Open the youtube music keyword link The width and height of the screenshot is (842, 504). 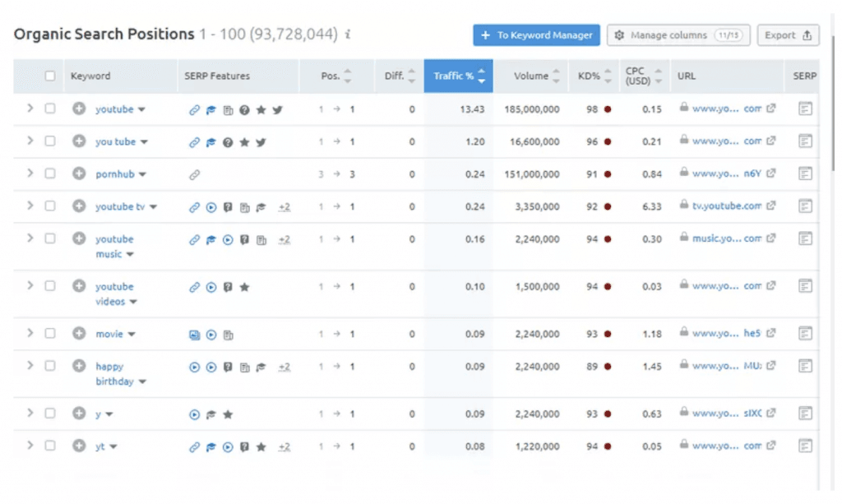[114, 247]
